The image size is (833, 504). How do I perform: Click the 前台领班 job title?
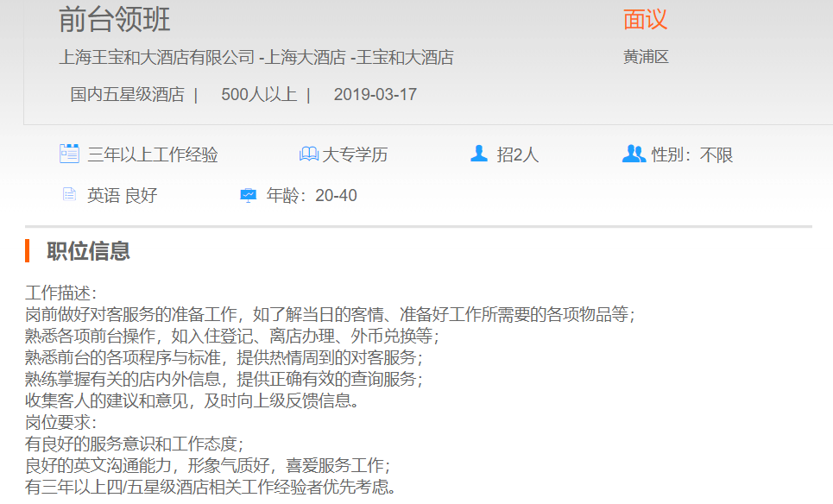pos(115,19)
